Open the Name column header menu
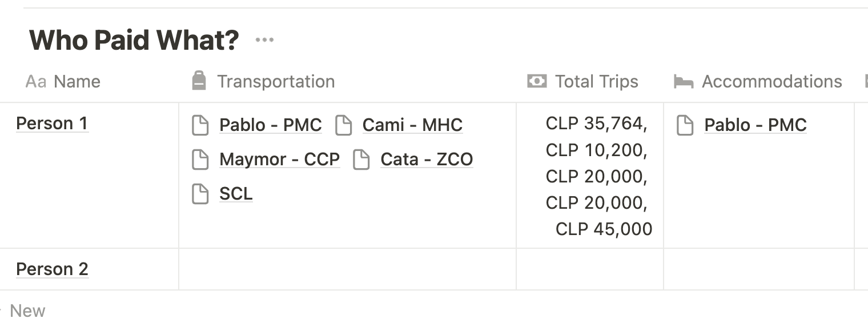 pos(77,82)
